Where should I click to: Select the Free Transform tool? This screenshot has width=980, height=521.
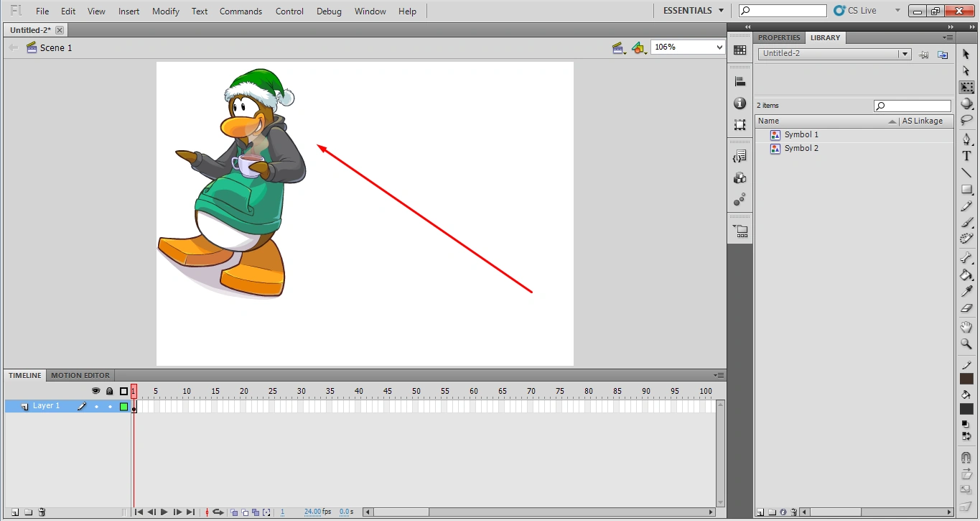pyautogui.click(x=966, y=87)
